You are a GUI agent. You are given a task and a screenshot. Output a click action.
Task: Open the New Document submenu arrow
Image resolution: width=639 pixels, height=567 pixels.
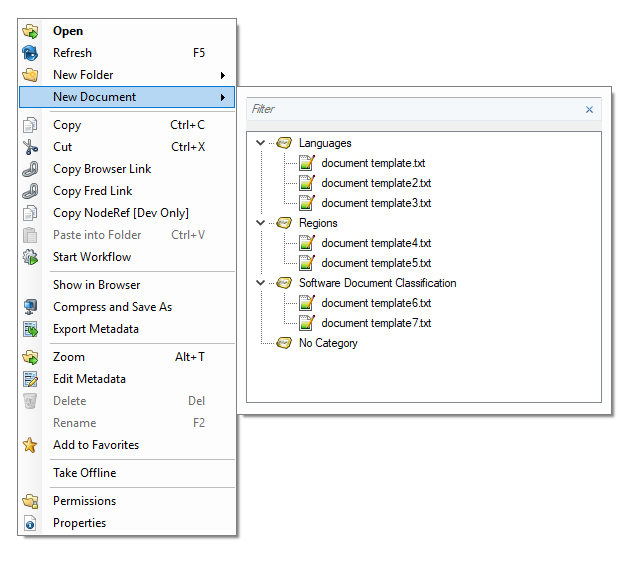(223, 97)
